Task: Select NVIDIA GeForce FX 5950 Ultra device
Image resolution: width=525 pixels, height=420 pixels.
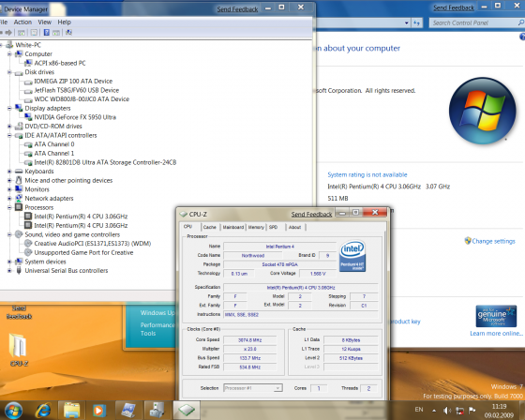Action: 75,117
